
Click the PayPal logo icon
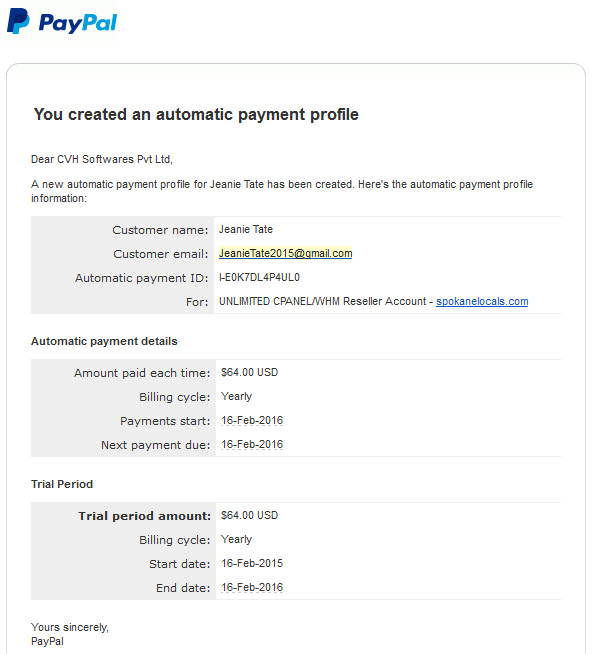pos(18,21)
